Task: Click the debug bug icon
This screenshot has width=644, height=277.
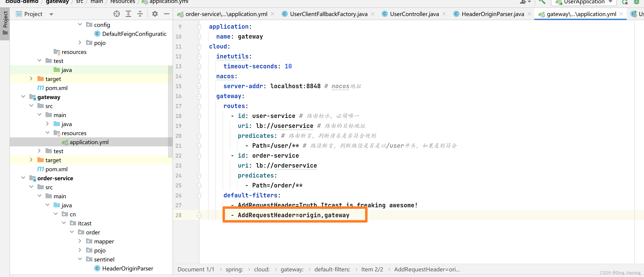Action: tap(637, 2)
